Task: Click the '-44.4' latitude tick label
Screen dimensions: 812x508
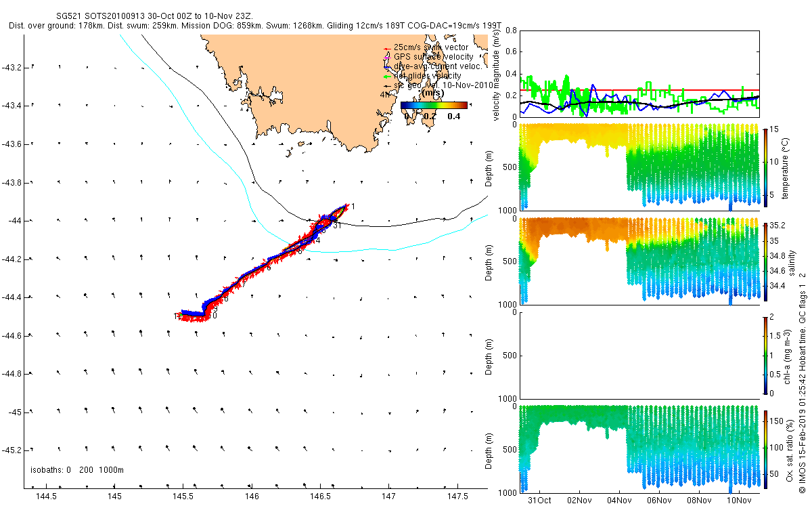Action: coord(12,297)
